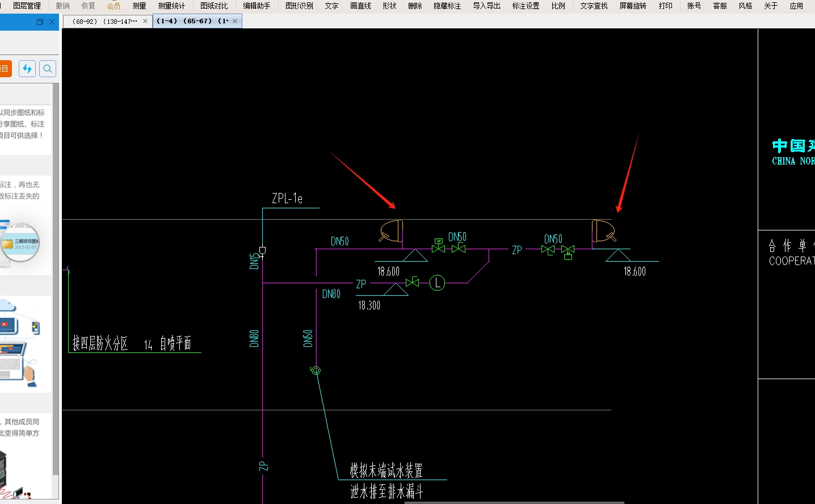Viewport: 815px width, 504px height.
Task: Close the (68-92) (138-147 drawing tab
Action: 145,21
